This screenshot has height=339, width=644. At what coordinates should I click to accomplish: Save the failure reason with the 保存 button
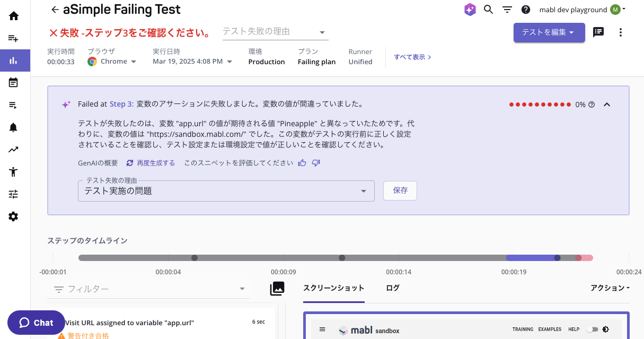[x=400, y=190]
